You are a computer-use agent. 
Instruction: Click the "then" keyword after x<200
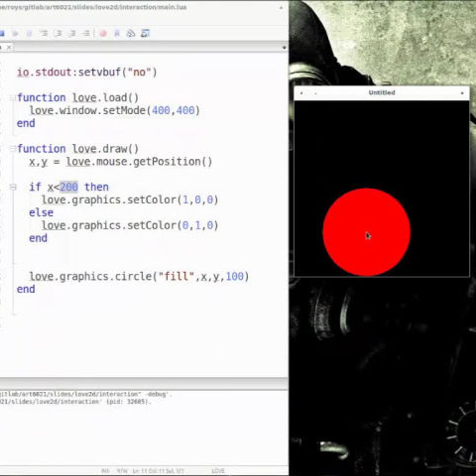[97, 187]
